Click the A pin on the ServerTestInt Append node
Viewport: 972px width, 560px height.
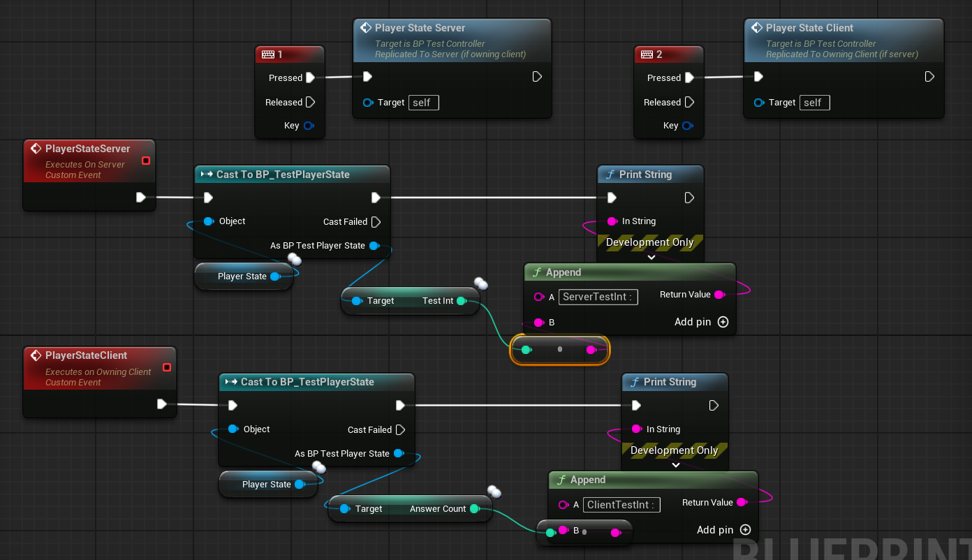[539, 297]
